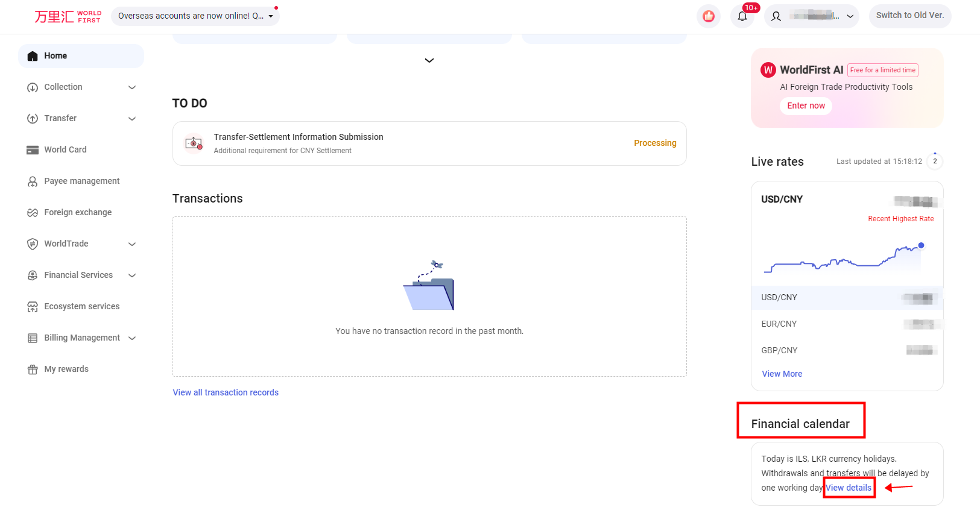Expand the collapsed section above TO DO

coord(429,60)
